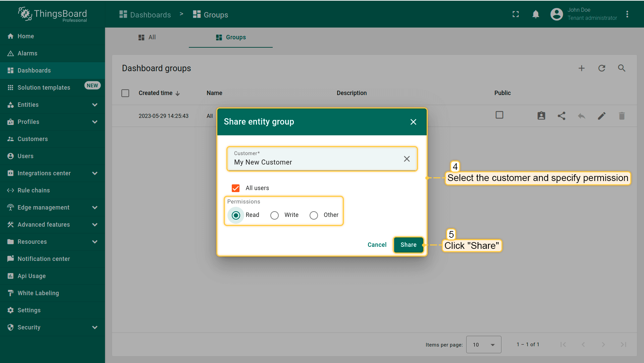This screenshot has height=363, width=644.
Task: Click the share icon in the group row
Action: 561,116
